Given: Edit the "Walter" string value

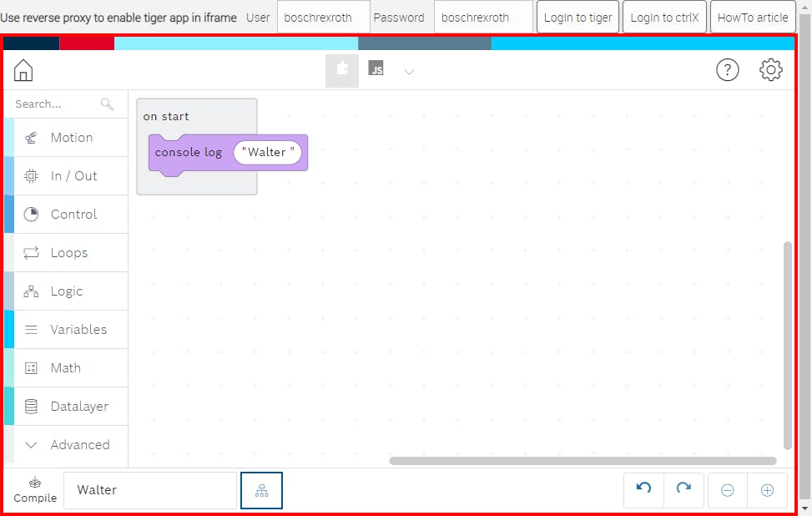Looking at the screenshot, I should pos(268,152).
